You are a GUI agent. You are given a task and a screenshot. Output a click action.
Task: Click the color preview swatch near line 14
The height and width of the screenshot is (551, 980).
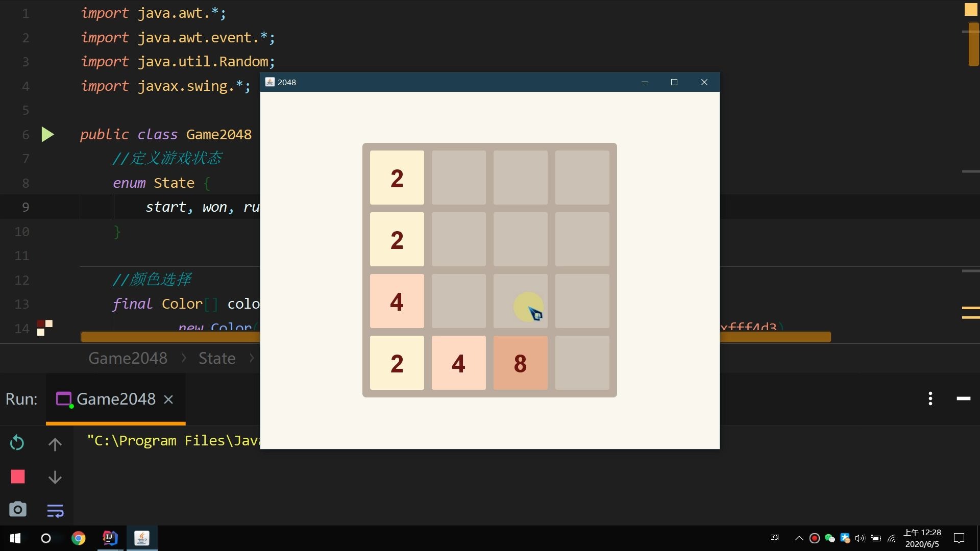pos(44,327)
